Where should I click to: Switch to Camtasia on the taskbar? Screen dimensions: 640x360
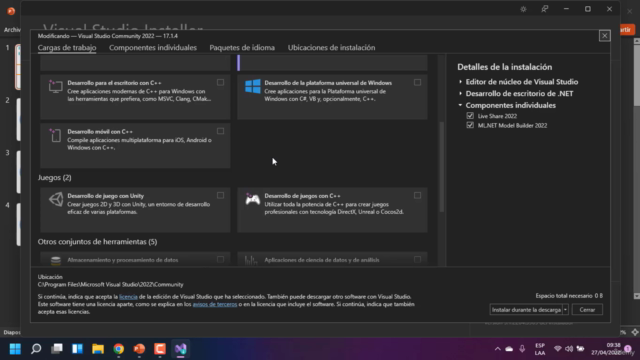pos(160,349)
